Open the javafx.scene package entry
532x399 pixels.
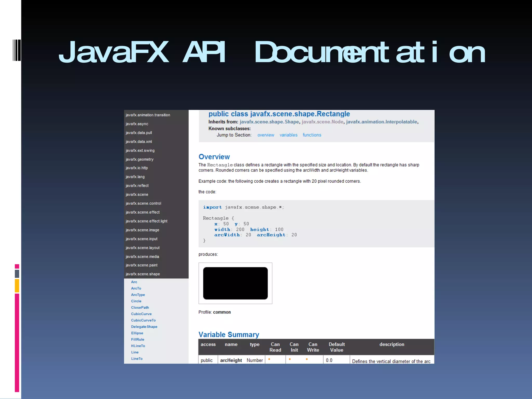[137, 194]
